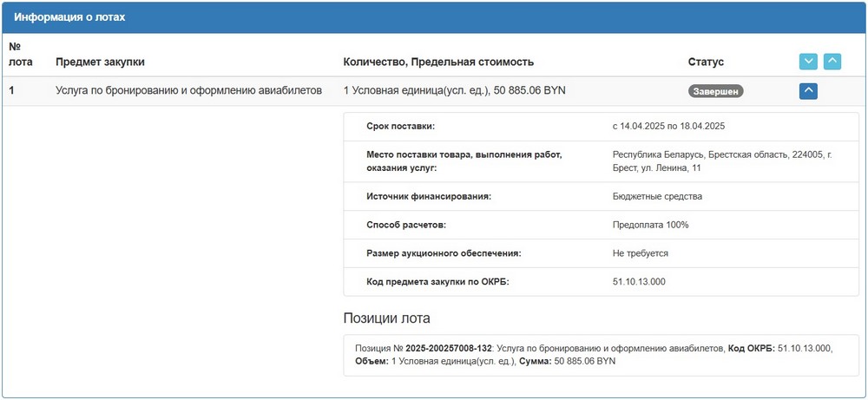Click the 'Предмет закупки' column header
Image resolution: width=868 pixels, height=400 pixels.
[x=100, y=62]
